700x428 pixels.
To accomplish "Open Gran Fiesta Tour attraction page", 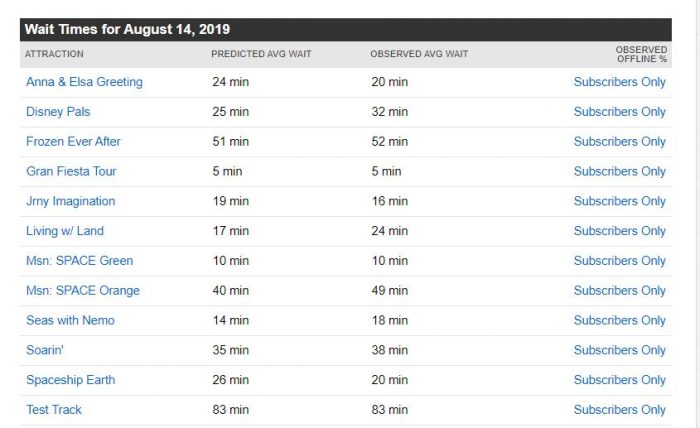I will [71, 171].
